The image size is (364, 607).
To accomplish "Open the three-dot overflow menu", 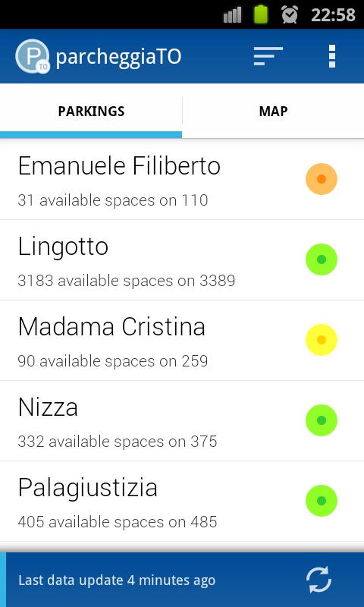I will point(332,56).
